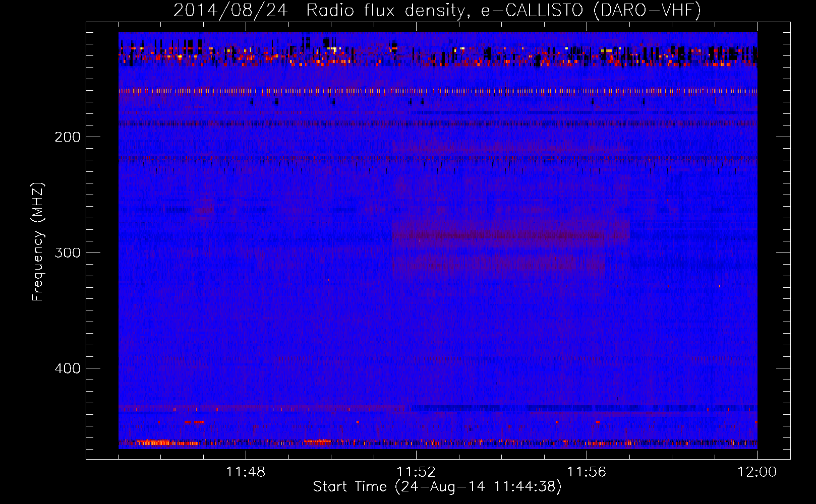The image size is (816, 504).
Task: Click the 11:48 time tick label
Action: tap(246, 472)
